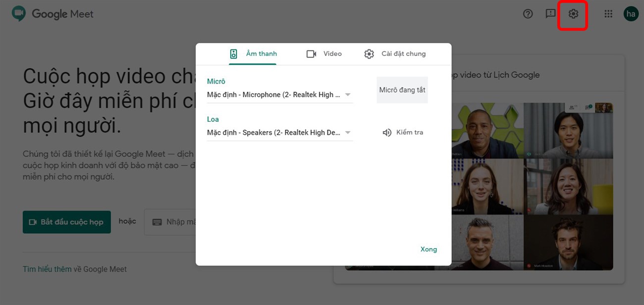The height and width of the screenshot is (305, 644).
Task: Click the Micrô section label
Action: (216, 81)
